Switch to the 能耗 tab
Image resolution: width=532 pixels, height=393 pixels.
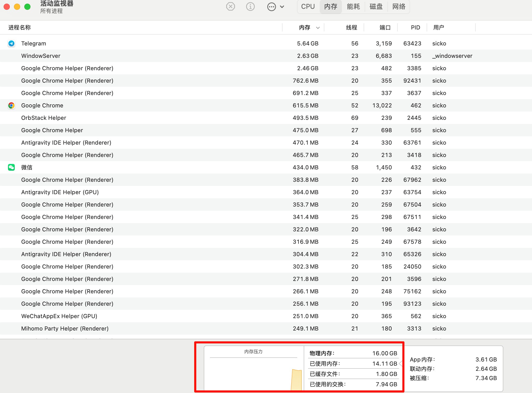353,6
